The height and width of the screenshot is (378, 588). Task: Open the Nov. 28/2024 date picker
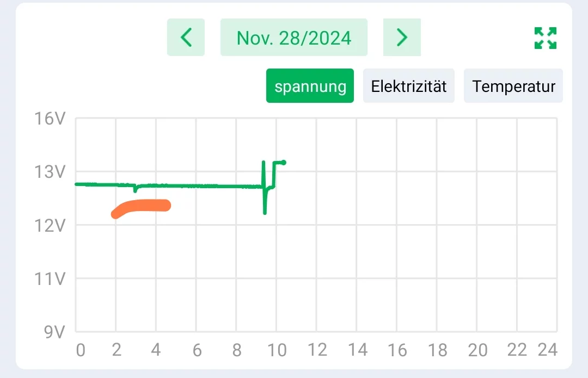click(294, 38)
